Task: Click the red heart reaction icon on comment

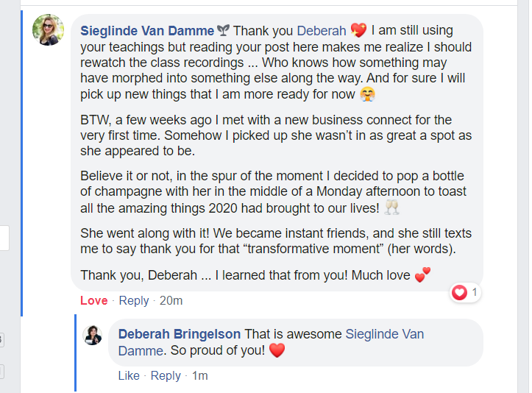Action: point(460,293)
